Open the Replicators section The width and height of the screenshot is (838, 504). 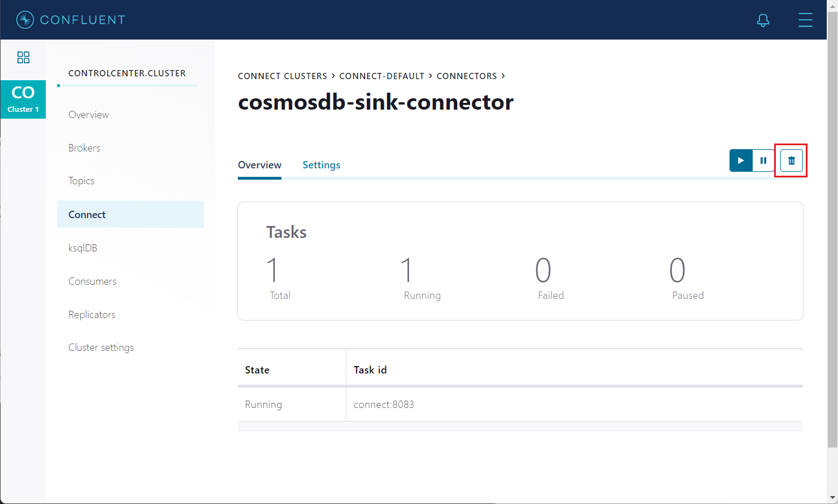click(x=92, y=315)
